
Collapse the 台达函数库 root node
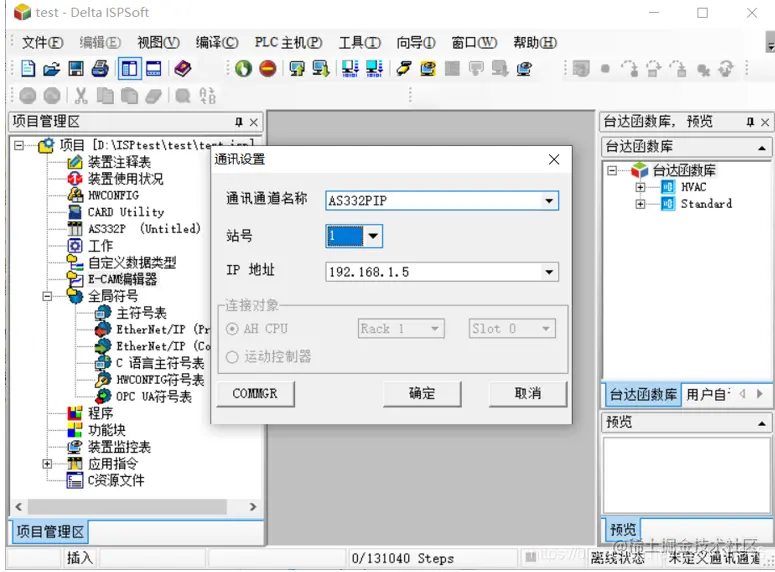pyautogui.click(x=612, y=171)
